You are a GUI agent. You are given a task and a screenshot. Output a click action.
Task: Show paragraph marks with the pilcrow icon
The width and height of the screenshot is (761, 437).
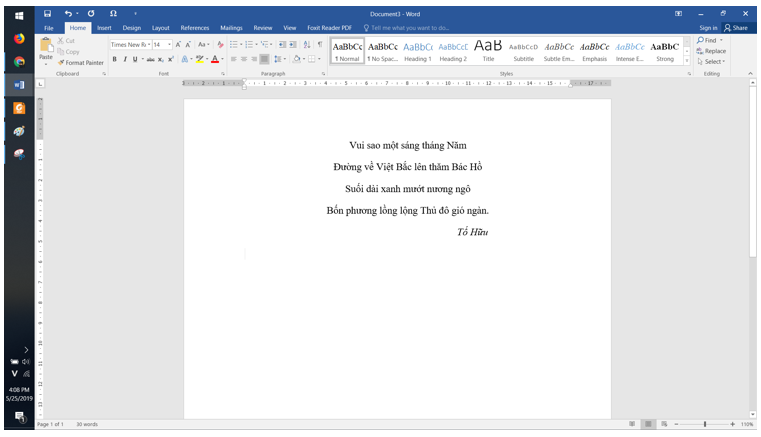pyautogui.click(x=319, y=45)
